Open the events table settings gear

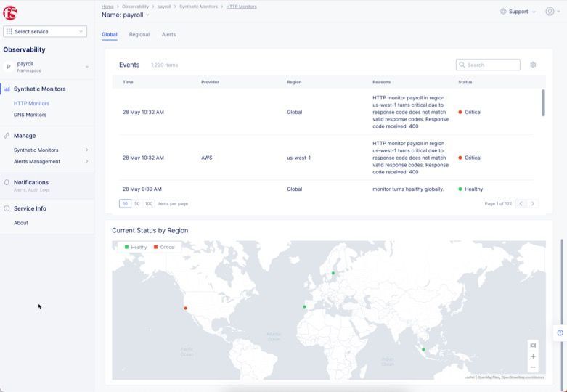click(533, 65)
